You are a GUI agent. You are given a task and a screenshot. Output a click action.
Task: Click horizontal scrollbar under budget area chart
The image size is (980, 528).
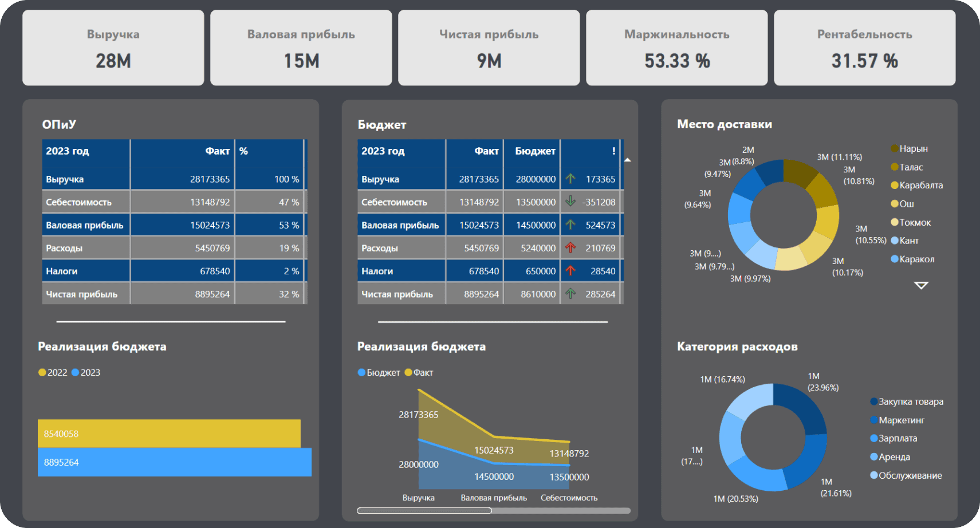click(x=424, y=510)
